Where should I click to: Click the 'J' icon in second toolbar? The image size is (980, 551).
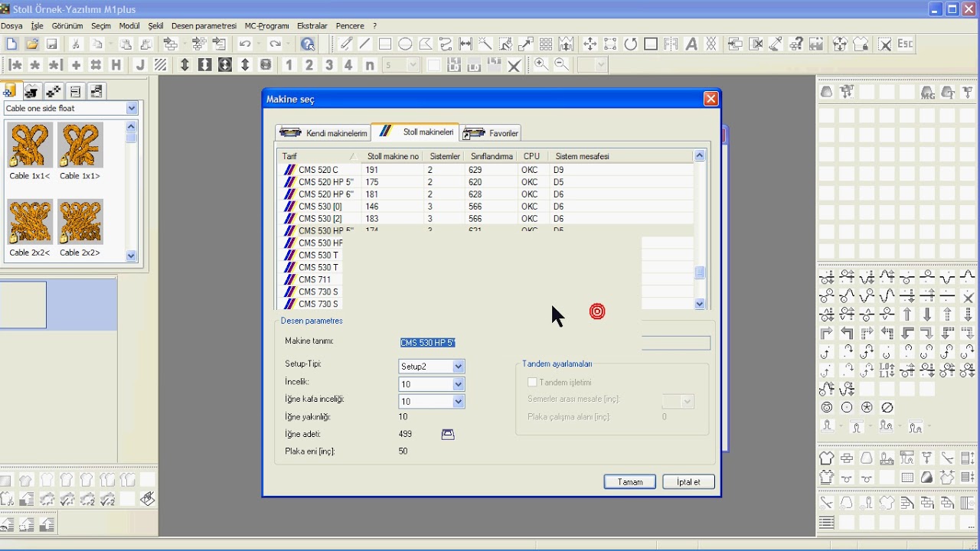[x=140, y=65]
